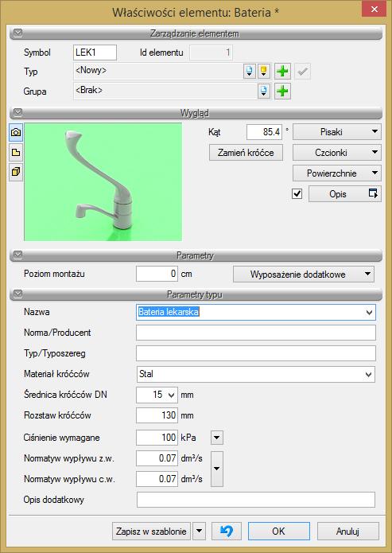
Task: Click the faucet preview image
Action: pyautogui.click(x=103, y=182)
